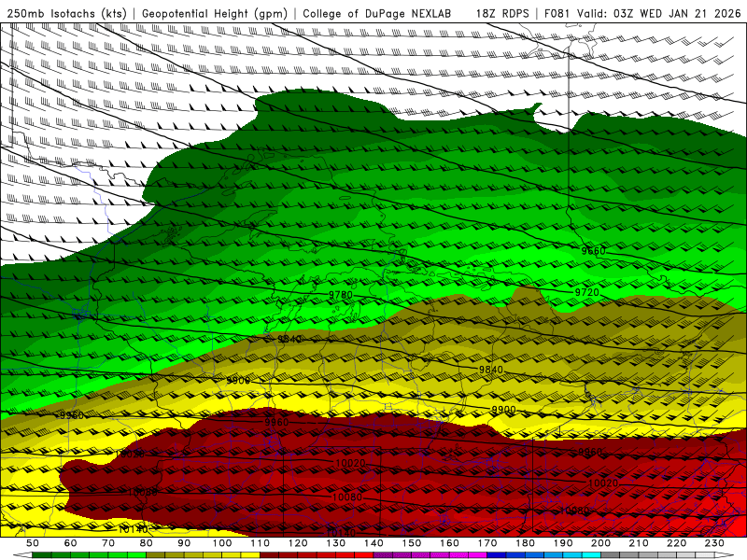Click the 9720 height contour label
The width and height of the screenshot is (747, 560).
tap(587, 292)
